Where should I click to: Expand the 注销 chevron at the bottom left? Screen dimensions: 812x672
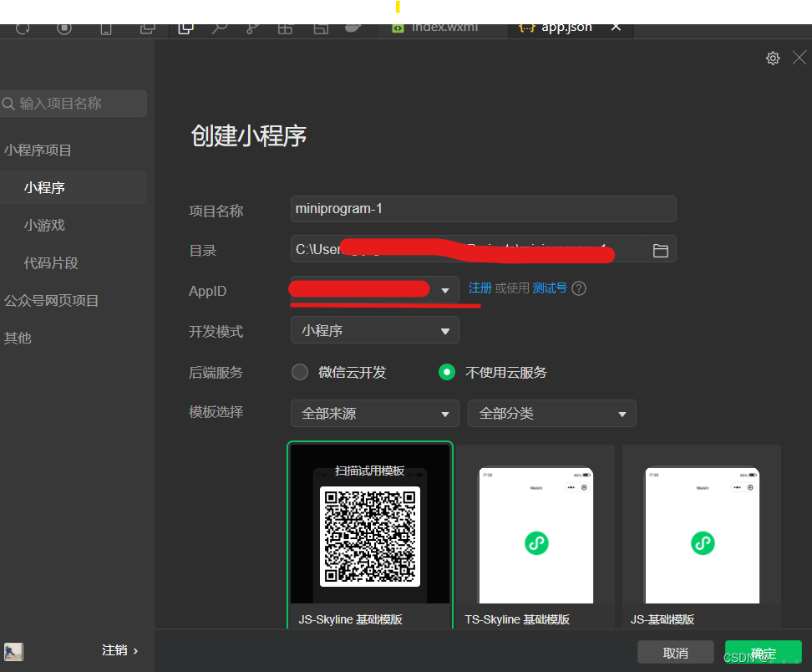[x=135, y=651]
